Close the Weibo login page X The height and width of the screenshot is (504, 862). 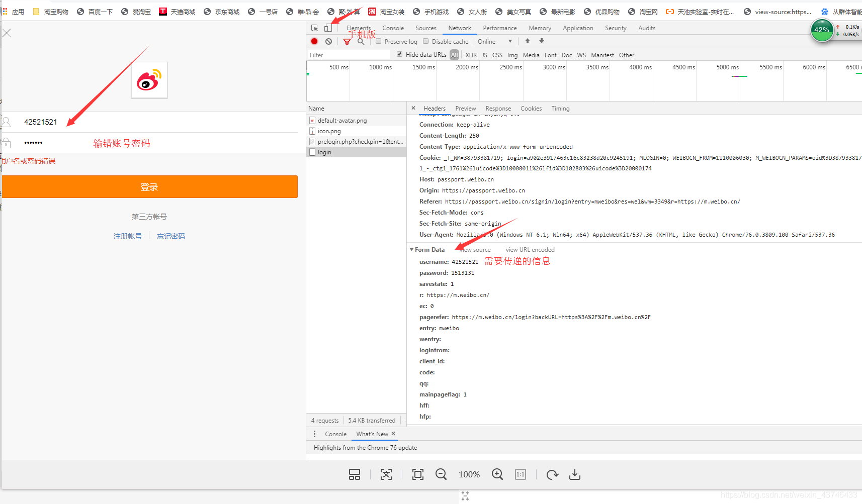[x=7, y=33]
